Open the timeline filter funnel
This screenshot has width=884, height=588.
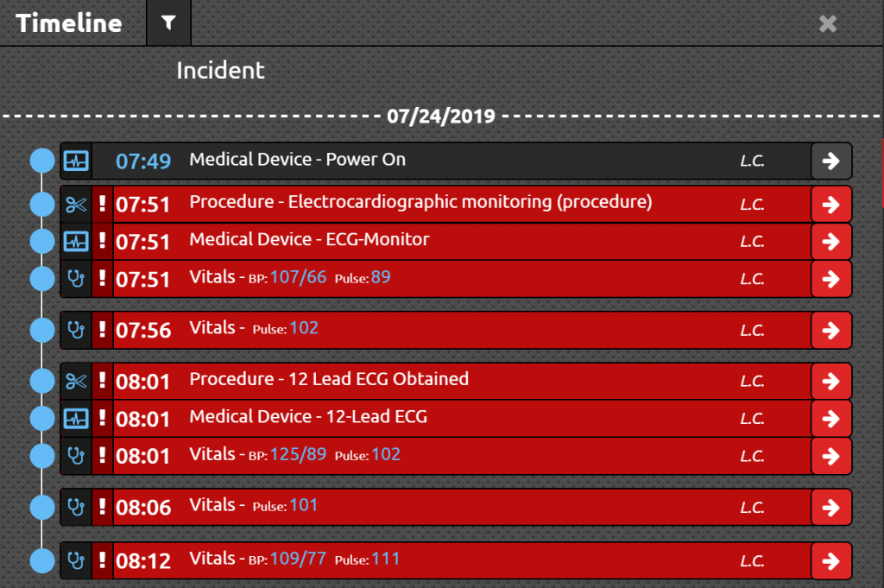(167, 23)
